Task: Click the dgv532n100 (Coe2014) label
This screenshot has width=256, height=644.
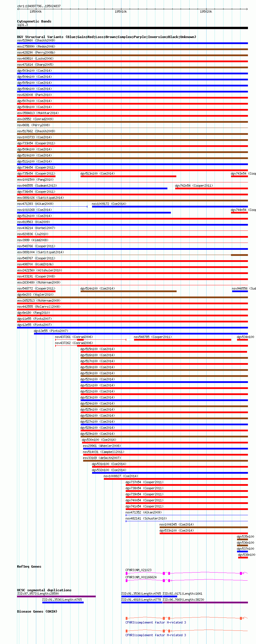Action: point(109,470)
